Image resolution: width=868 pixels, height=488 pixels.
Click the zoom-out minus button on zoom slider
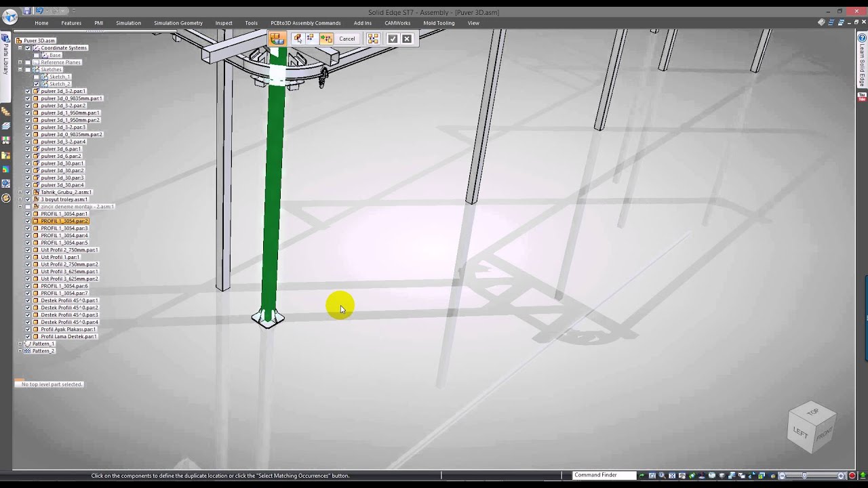(782, 476)
